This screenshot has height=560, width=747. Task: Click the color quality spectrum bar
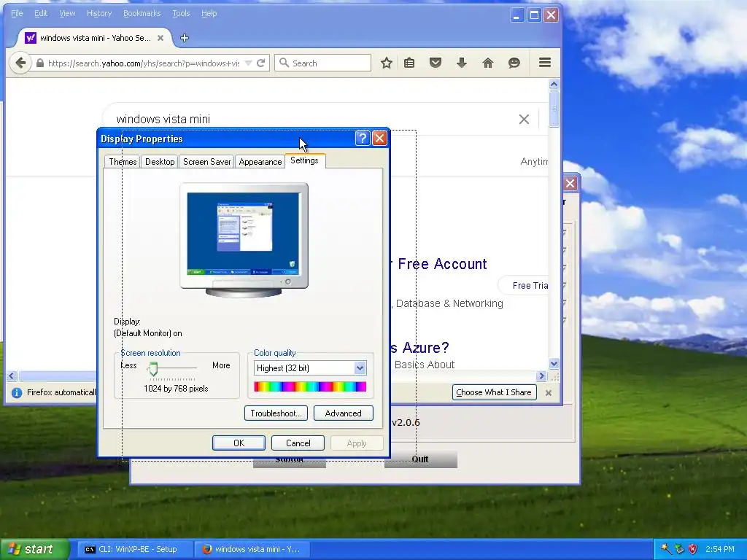310,386
